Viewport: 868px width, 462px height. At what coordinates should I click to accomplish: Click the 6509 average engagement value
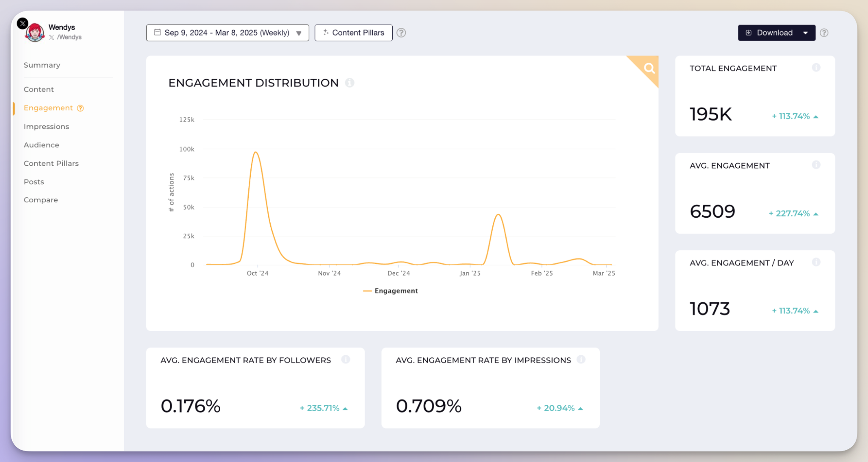tap(713, 211)
